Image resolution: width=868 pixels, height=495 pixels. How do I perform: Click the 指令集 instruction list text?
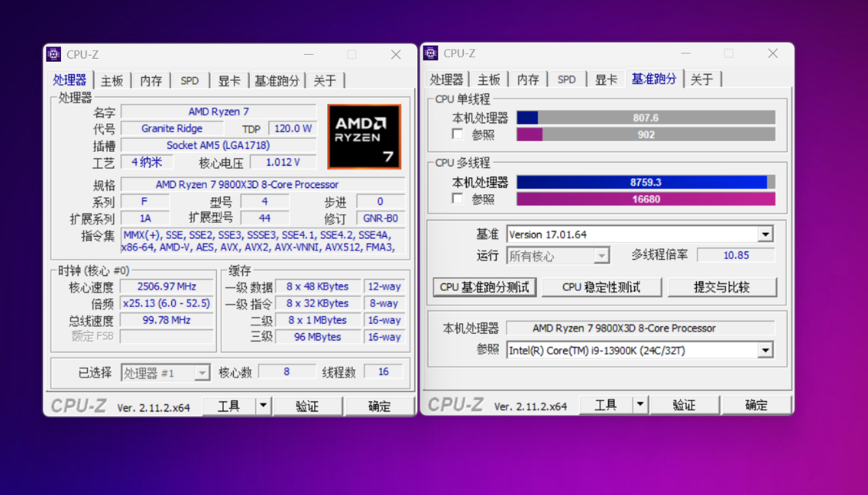[x=263, y=241]
